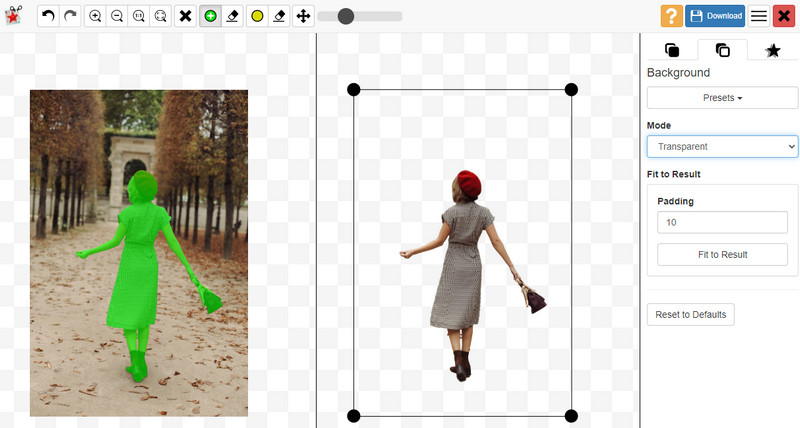Select the zoom to fit icon
This screenshot has width=800, height=428.
point(160,16)
